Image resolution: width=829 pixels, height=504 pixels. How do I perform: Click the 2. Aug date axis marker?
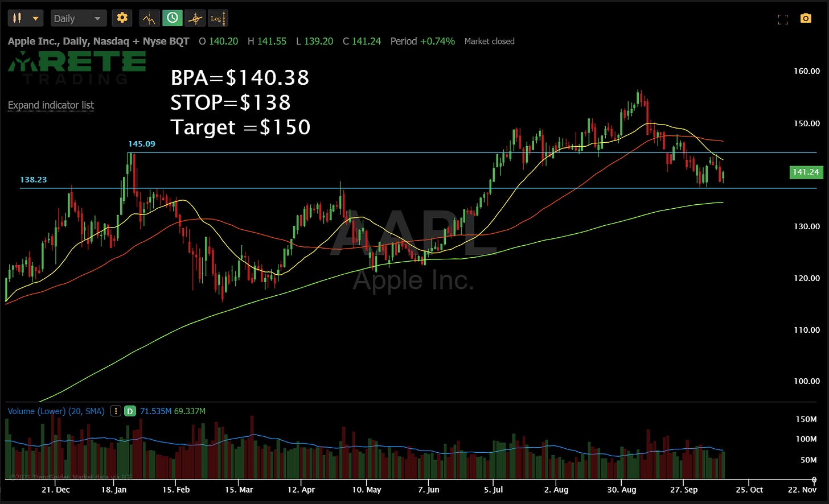[556, 490]
